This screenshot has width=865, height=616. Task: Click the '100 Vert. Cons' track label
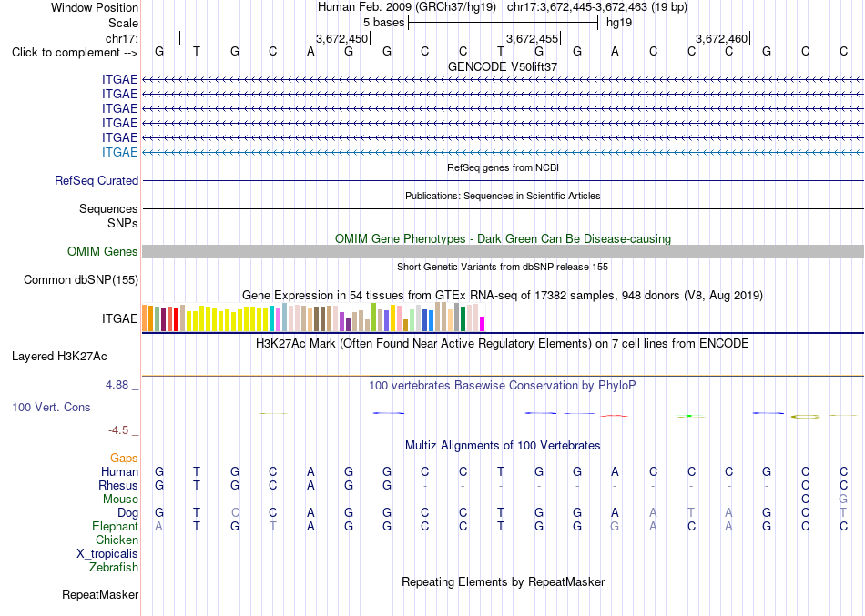pyautogui.click(x=51, y=408)
